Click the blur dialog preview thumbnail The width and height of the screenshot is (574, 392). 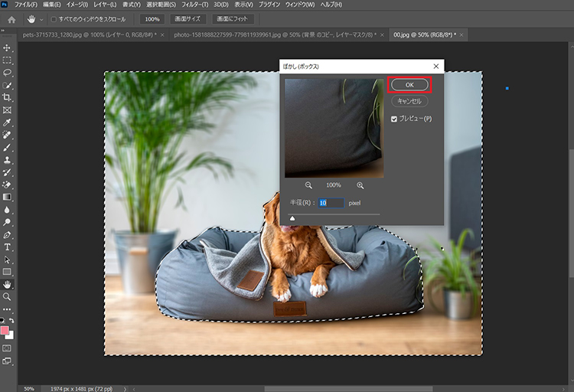(x=334, y=129)
